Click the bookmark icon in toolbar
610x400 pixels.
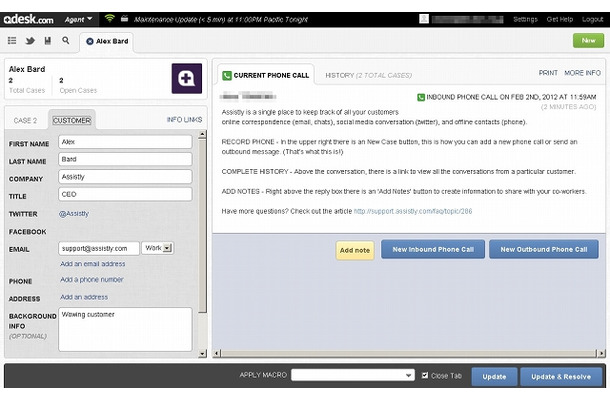pos(48,40)
